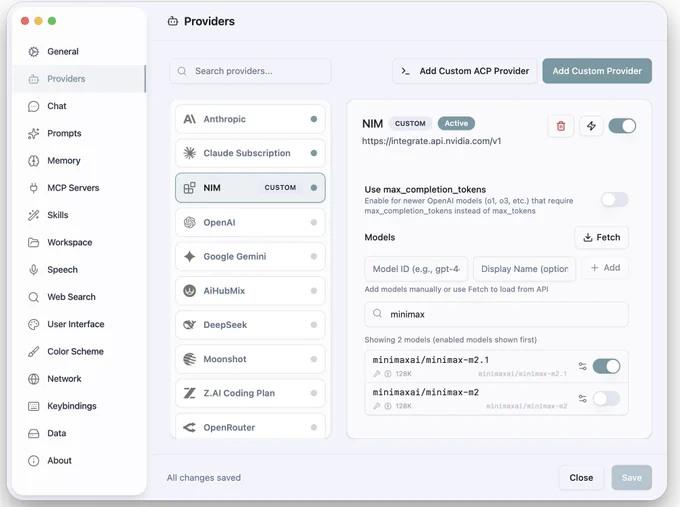
Task: Select Google Gemini sparkle icon
Action: [190, 256]
